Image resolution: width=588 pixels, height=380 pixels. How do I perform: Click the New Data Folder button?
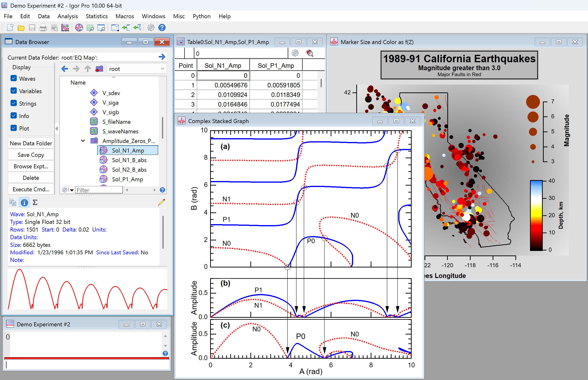point(31,143)
